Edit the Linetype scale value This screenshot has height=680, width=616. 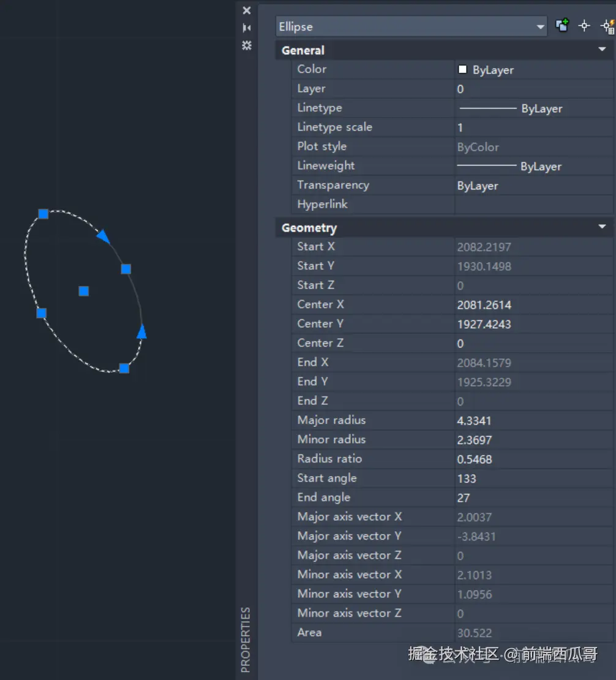(x=534, y=127)
